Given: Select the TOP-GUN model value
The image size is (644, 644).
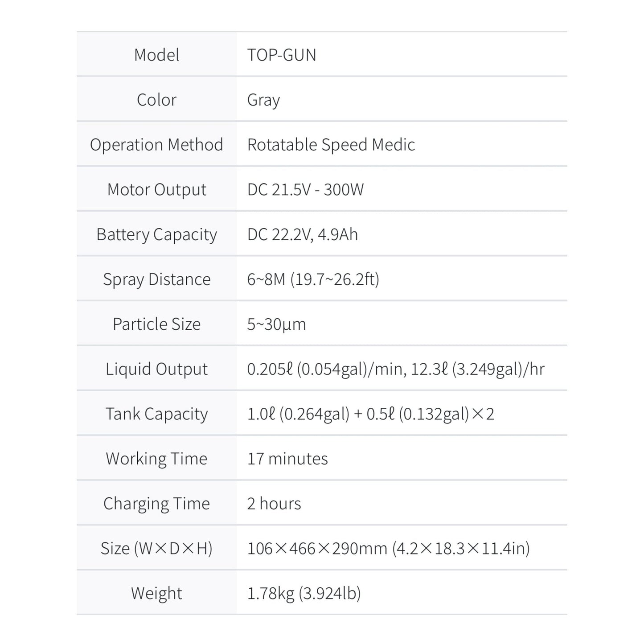Looking at the screenshot, I should click(x=282, y=55).
